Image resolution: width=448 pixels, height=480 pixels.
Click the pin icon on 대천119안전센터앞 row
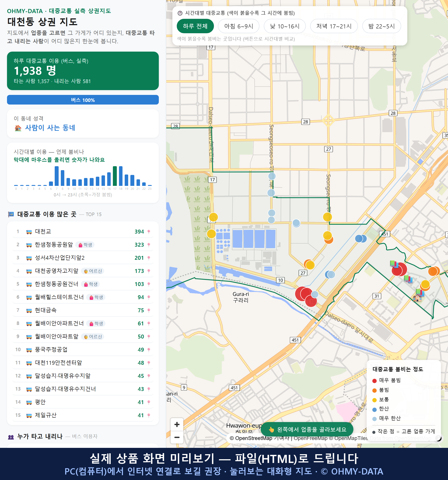(149, 363)
